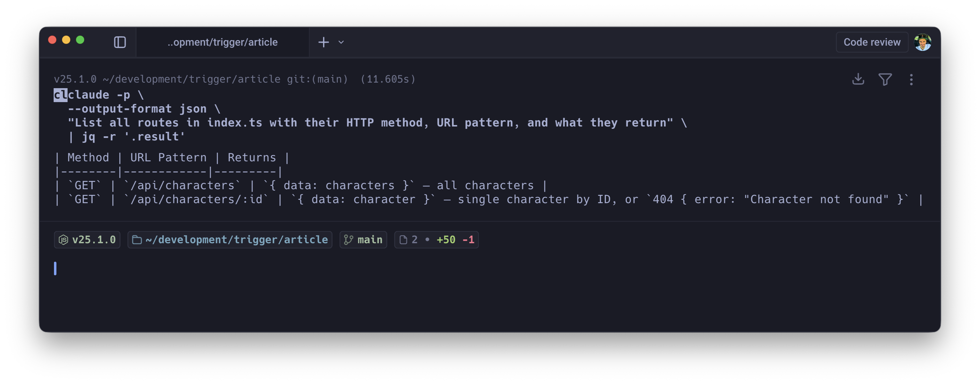This screenshot has height=384, width=980.
Task: Filter the block output
Action: pos(885,79)
